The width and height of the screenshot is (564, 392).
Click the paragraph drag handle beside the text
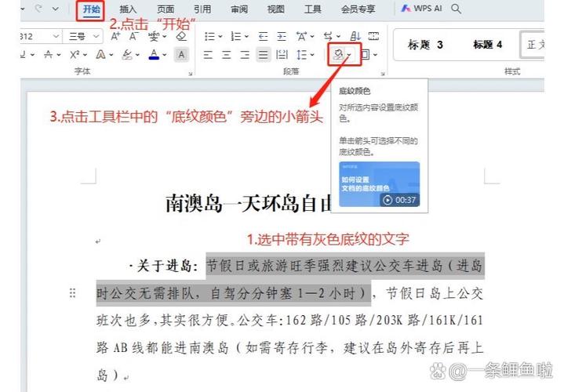(72, 293)
